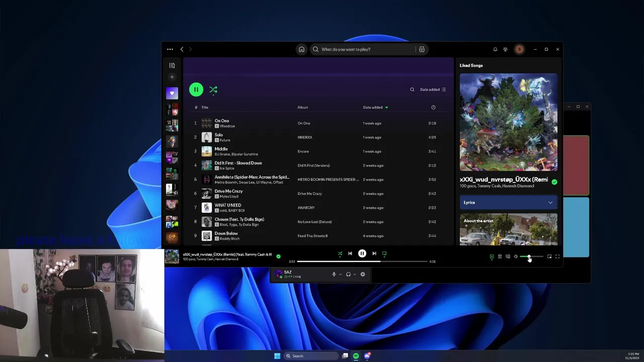This screenshot has width=644, height=362.
Task: Open the user profile avatar menu
Action: click(519, 49)
